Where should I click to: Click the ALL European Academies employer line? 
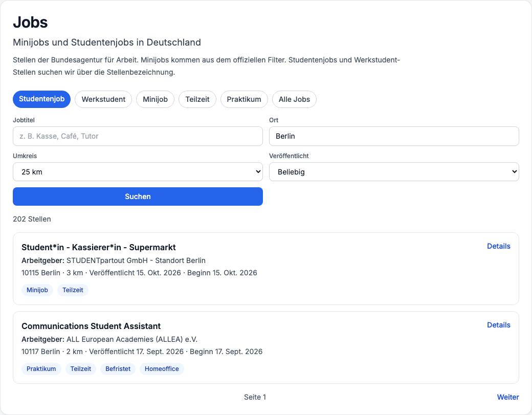(109, 339)
